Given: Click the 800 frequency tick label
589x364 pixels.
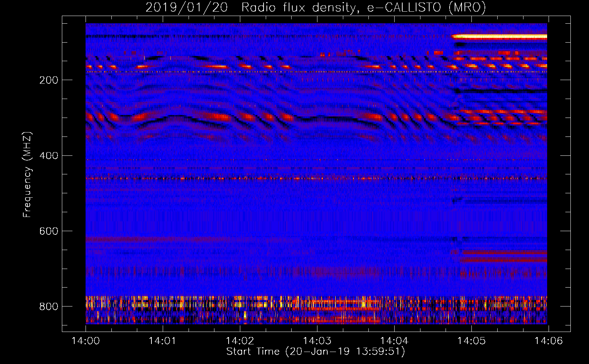Looking at the screenshot, I should [x=49, y=306].
